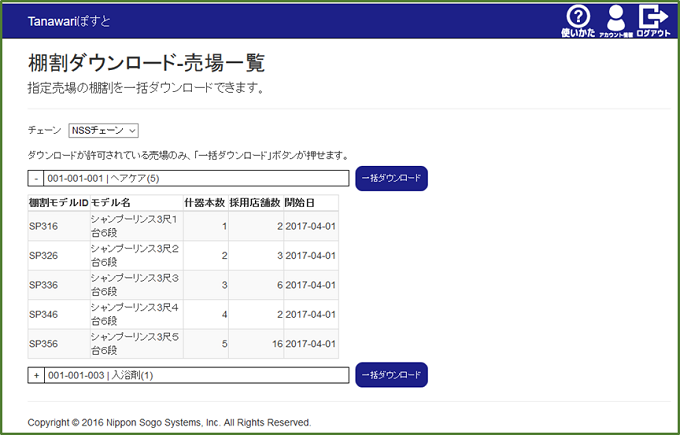Click the シャンプーリンス3尺2台6段 model name
This screenshot has height=435, width=680.
[134, 255]
